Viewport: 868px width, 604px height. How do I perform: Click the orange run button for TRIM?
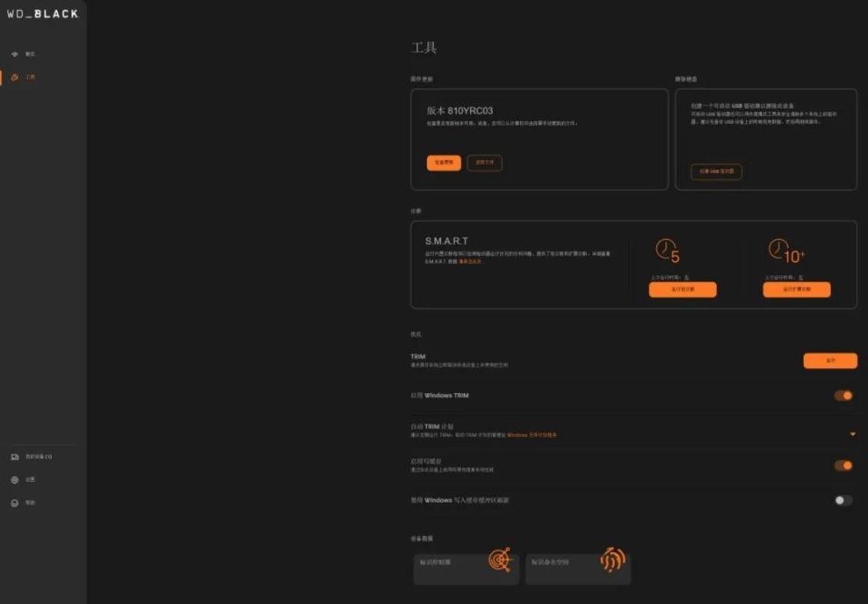(x=830, y=361)
